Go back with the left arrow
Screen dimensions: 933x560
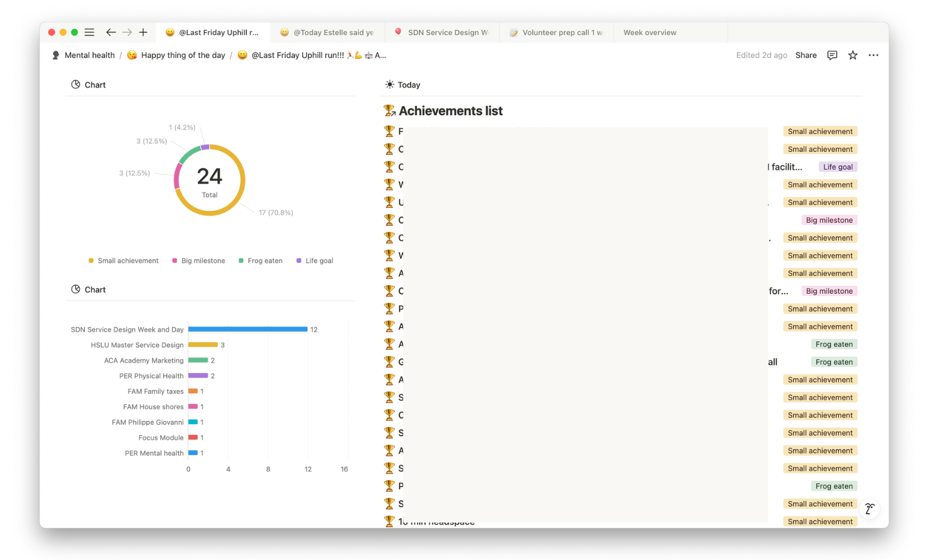[111, 33]
